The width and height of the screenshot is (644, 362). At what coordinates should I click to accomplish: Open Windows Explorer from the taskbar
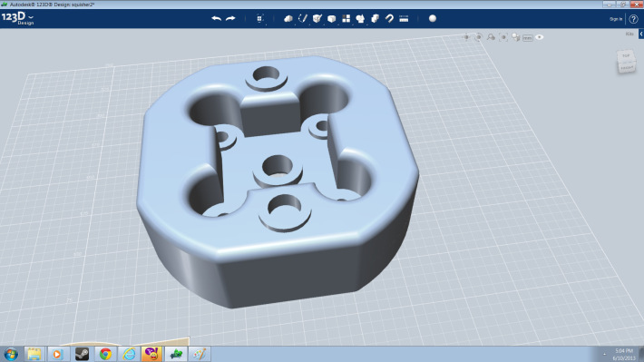point(34,354)
